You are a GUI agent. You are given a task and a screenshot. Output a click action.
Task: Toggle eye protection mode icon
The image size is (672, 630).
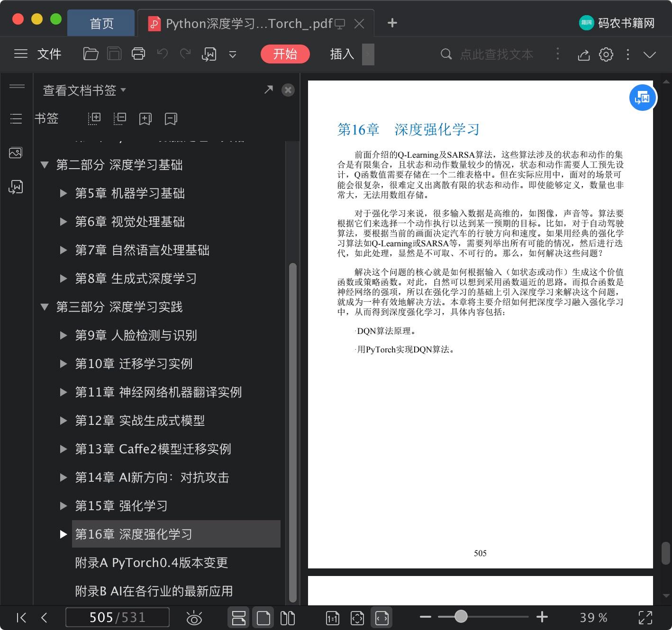click(194, 618)
